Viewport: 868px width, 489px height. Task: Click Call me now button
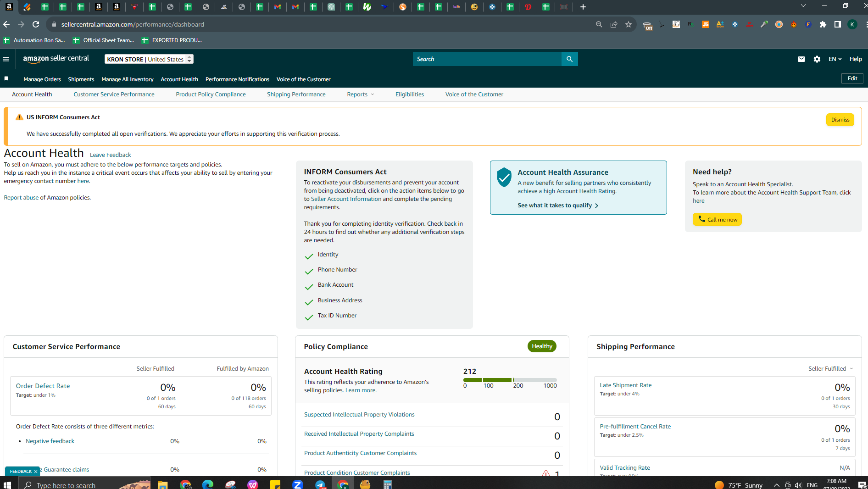coord(717,219)
